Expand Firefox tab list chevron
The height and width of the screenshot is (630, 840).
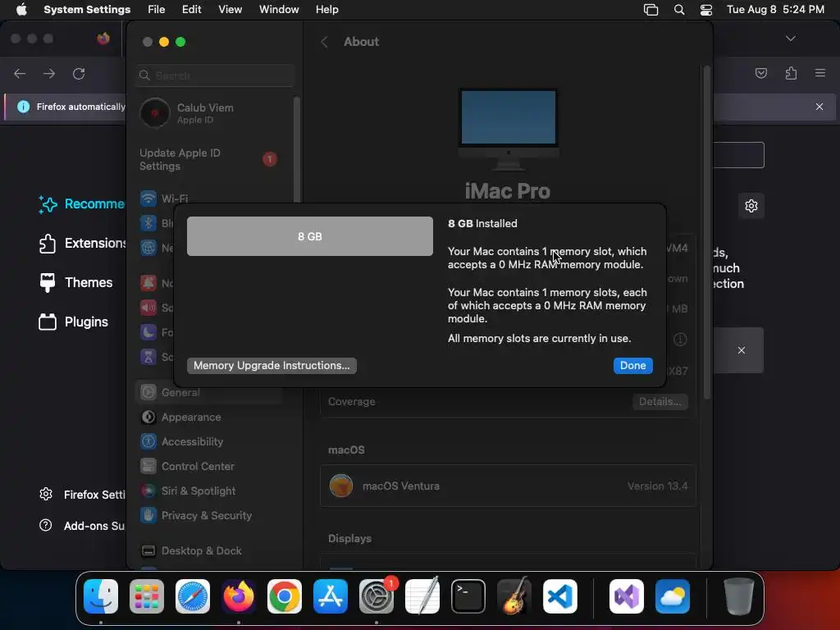coord(790,39)
